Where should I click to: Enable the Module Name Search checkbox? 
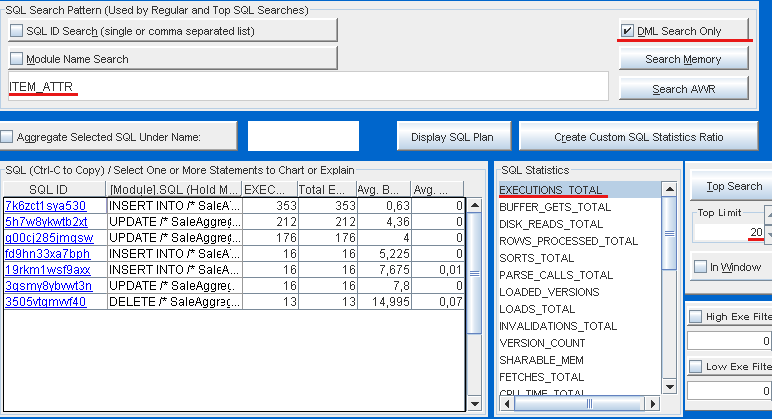click(x=17, y=59)
